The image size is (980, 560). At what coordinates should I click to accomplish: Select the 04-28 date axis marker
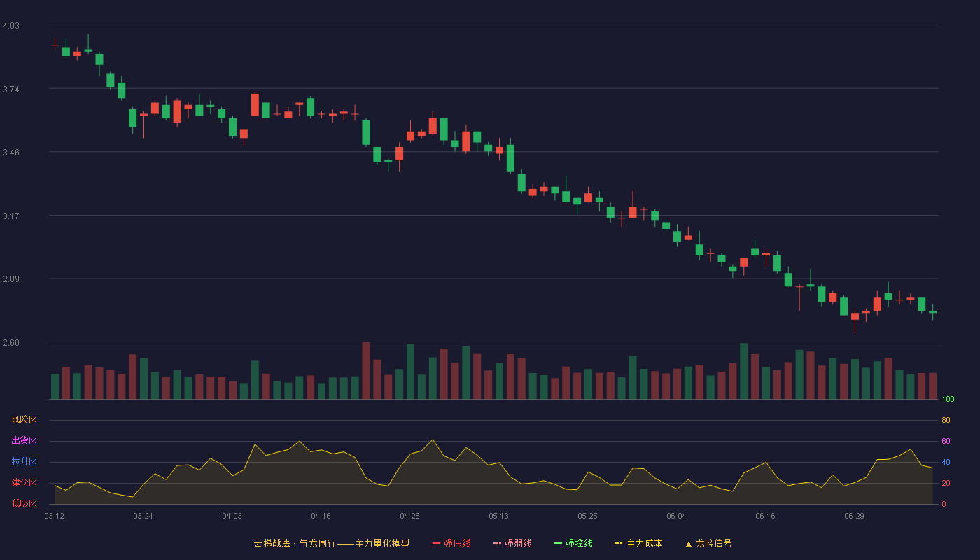point(410,516)
